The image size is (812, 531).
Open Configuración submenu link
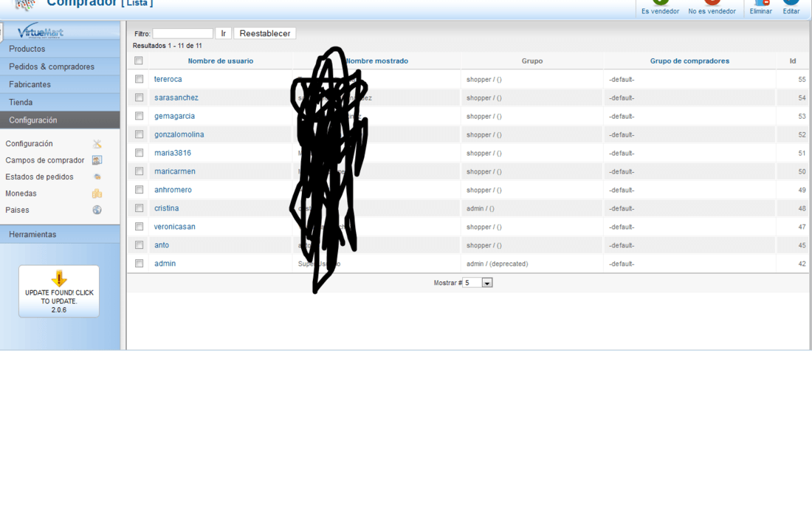(29, 143)
